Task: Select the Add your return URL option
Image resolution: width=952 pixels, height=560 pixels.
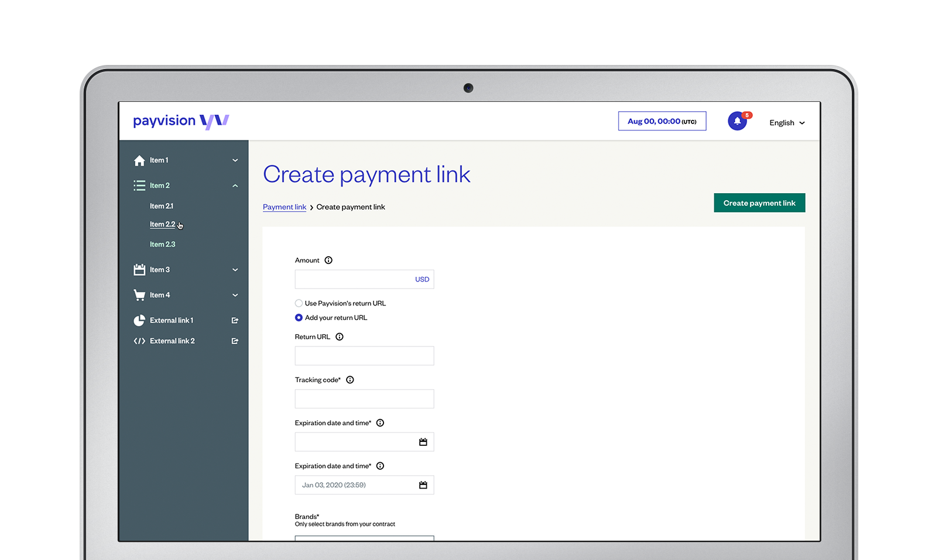Action: [x=299, y=317]
